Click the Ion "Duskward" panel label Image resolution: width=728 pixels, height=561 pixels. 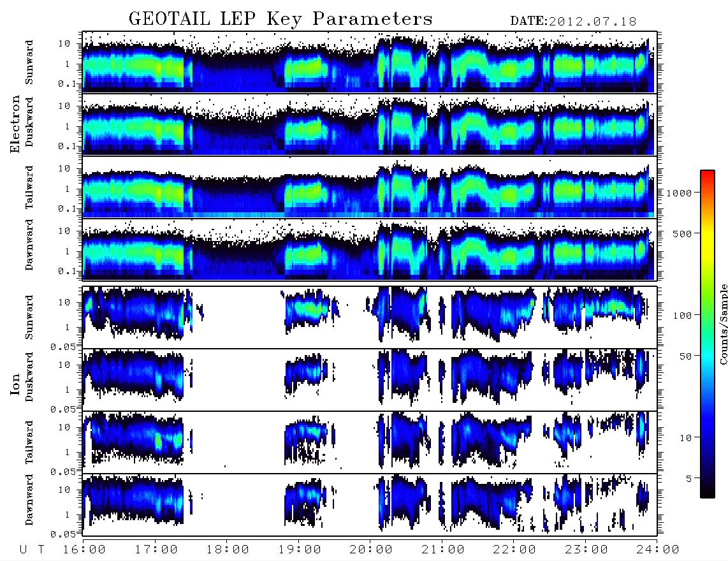(29, 377)
